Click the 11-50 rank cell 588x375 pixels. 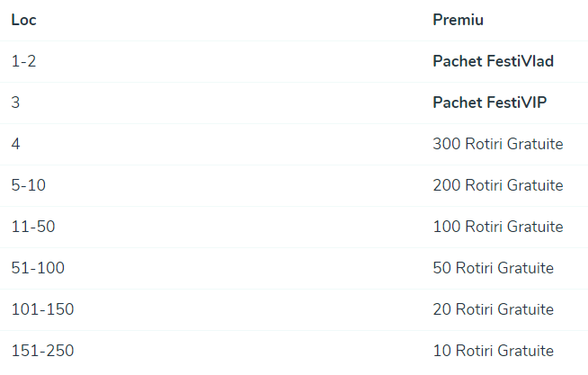click(33, 227)
